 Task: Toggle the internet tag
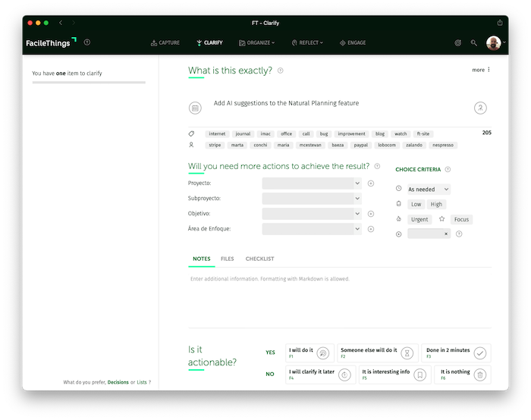click(217, 133)
